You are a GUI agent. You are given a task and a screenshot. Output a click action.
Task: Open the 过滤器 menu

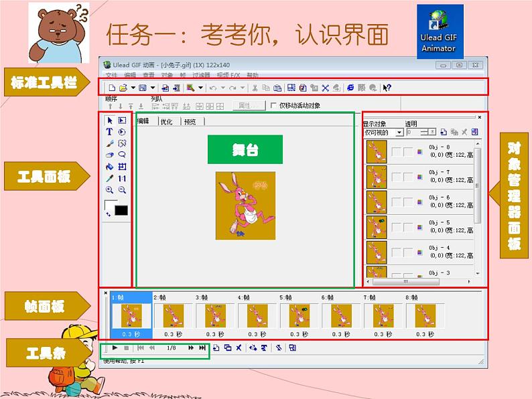(201, 75)
